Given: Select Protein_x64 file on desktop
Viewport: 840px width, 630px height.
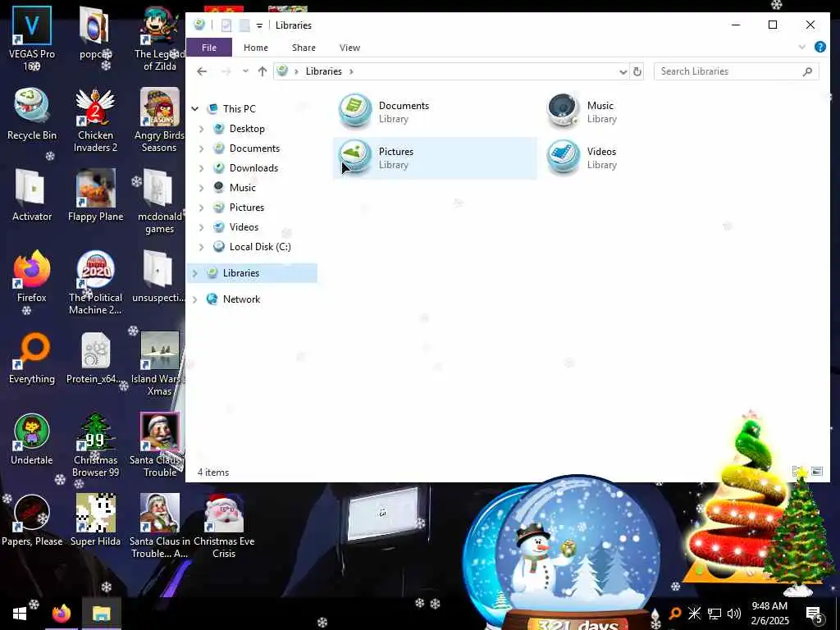Looking at the screenshot, I should [95, 358].
